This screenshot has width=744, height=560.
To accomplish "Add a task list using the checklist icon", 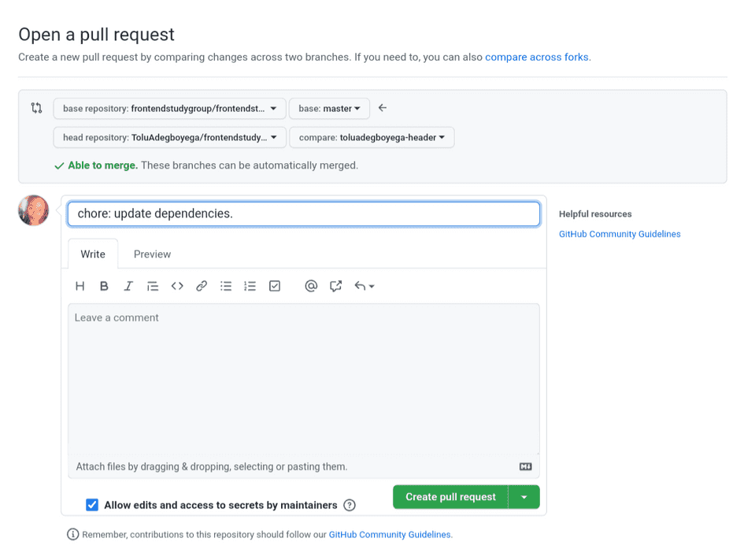I will (275, 286).
